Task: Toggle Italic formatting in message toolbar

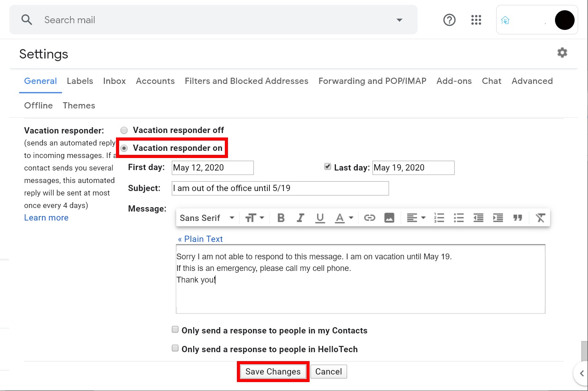Action: [300, 218]
